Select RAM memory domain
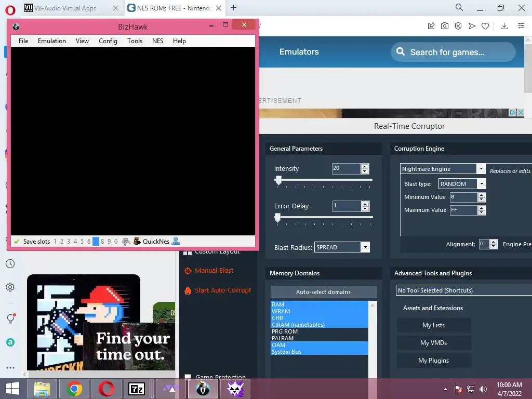Screen dimensions: 532x399 320,304
